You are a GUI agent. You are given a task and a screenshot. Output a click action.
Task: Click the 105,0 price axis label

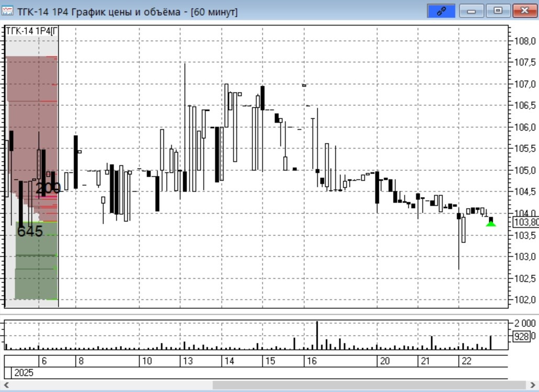(x=525, y=170)
